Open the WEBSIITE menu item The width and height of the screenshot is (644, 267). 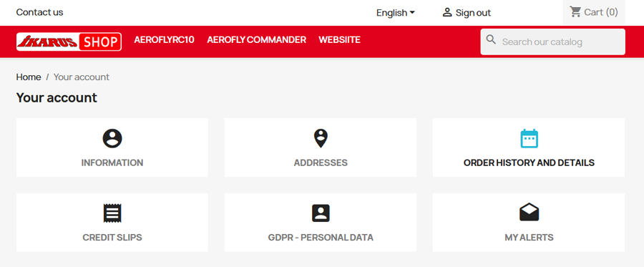pyautogui.click(x=340, y=40)
